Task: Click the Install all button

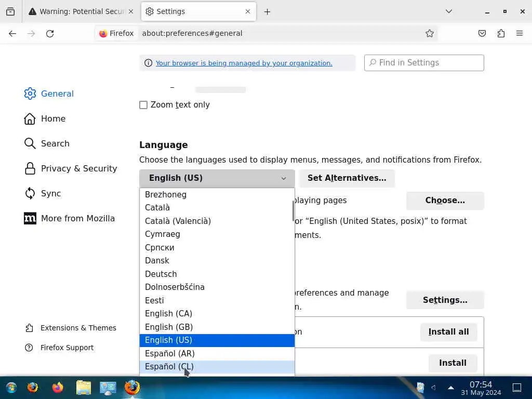Action: [x=448, y=332]
